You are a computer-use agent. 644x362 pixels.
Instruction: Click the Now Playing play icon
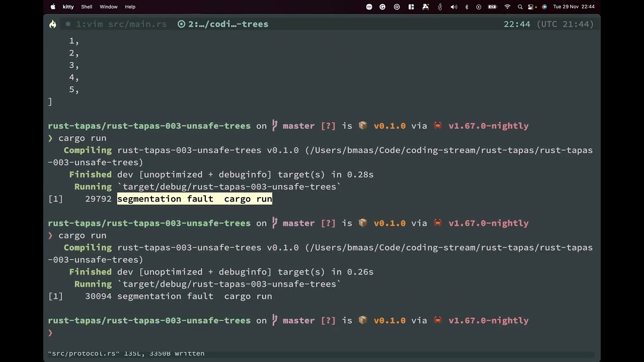tap(478, 7)
